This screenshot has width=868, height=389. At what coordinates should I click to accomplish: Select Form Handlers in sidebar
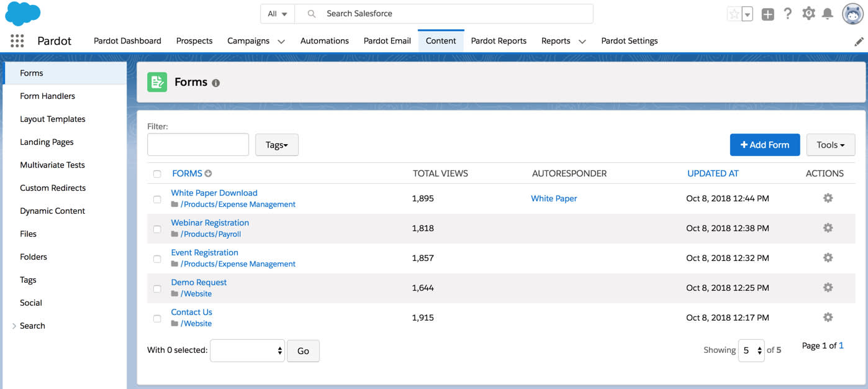[47, 96]
